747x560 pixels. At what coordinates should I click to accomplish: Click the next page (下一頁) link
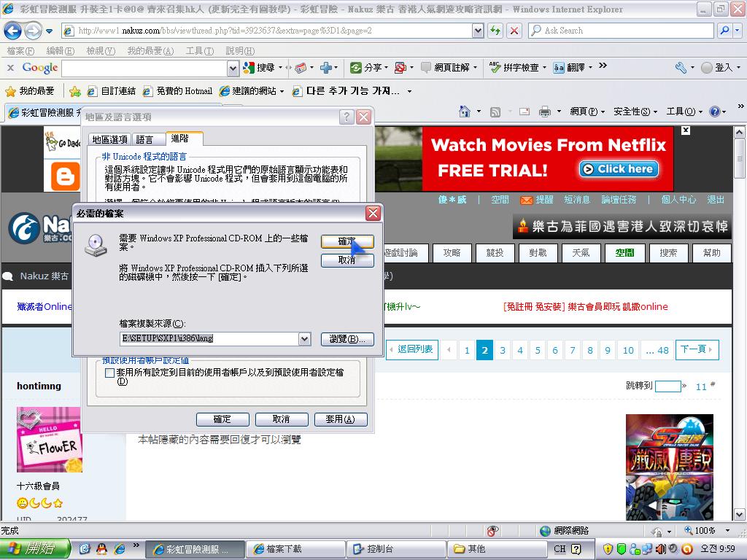coord(697,350)
